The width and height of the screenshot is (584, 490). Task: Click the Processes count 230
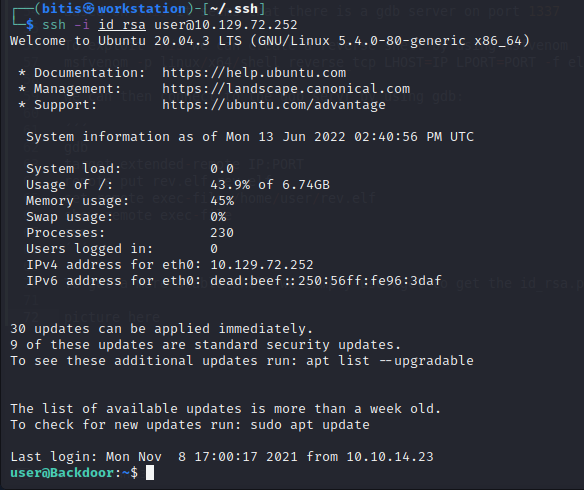pos(222,233)
